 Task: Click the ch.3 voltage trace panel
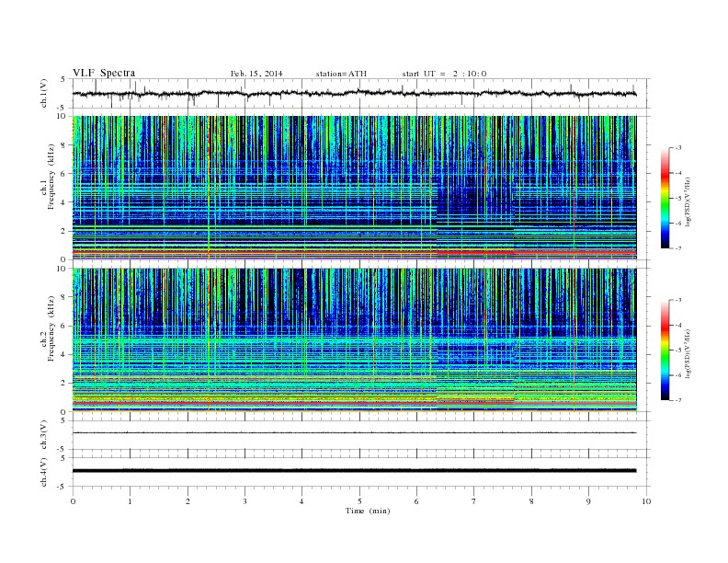(x=361, y=435)
